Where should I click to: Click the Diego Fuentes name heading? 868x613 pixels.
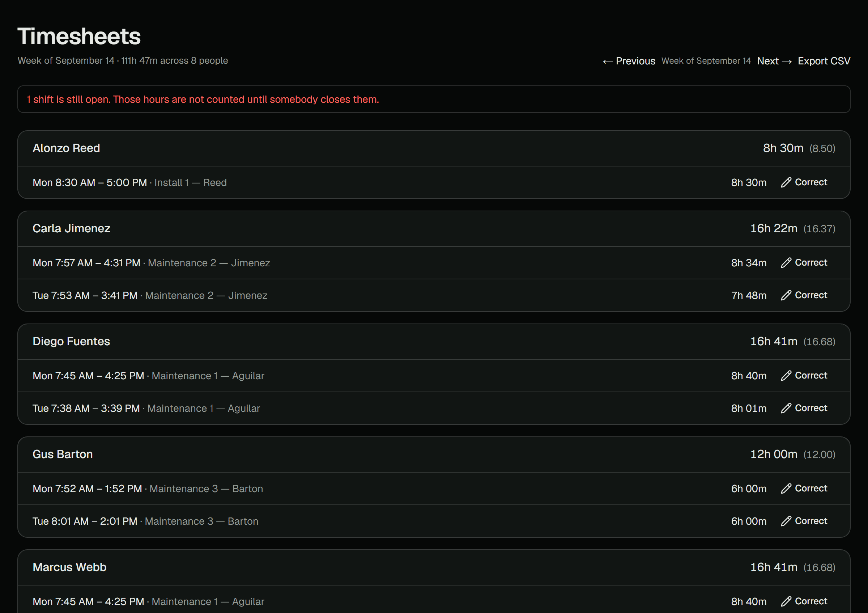click(x=71, y=342)
